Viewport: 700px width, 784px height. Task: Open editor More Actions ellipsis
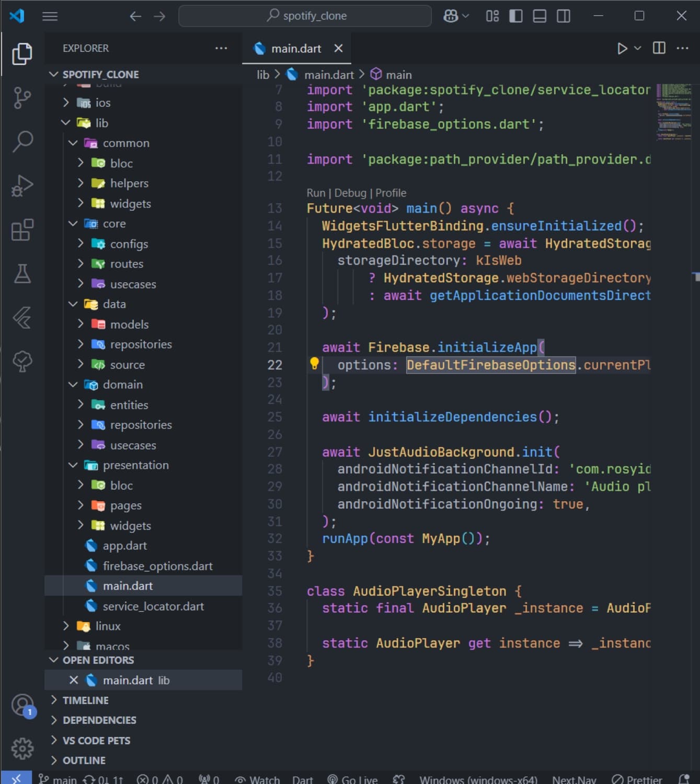pos(682,48)
